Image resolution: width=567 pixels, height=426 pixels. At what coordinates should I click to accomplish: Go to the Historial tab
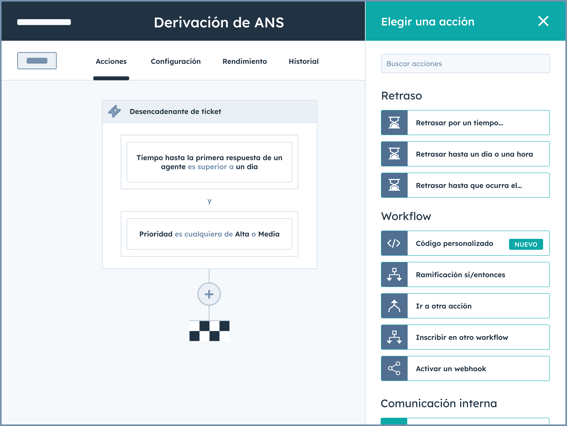coord(303,61)
